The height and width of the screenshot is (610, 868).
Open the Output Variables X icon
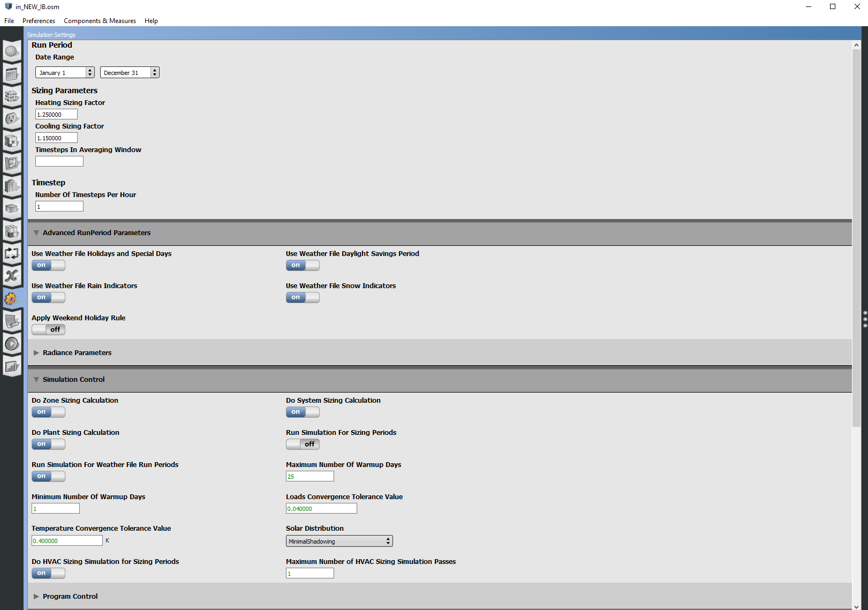coord(12,276)
